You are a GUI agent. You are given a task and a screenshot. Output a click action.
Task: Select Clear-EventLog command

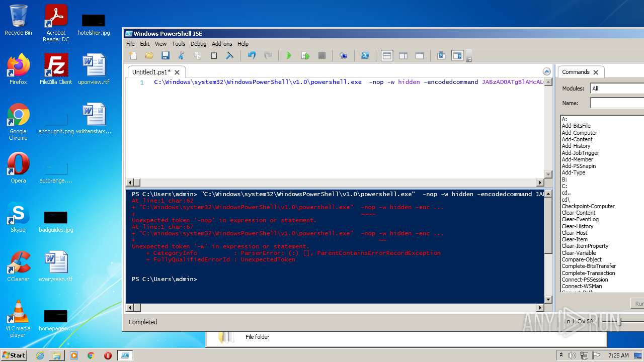tap(580, 219)
